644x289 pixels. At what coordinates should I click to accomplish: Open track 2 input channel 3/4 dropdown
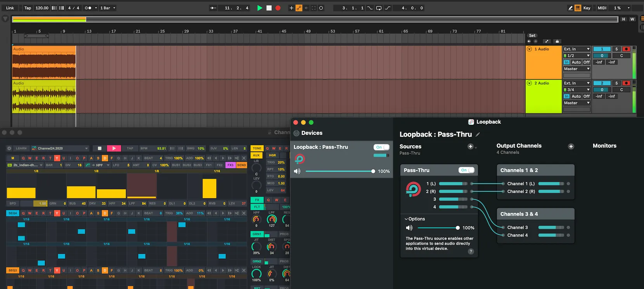tap(577, 90)
